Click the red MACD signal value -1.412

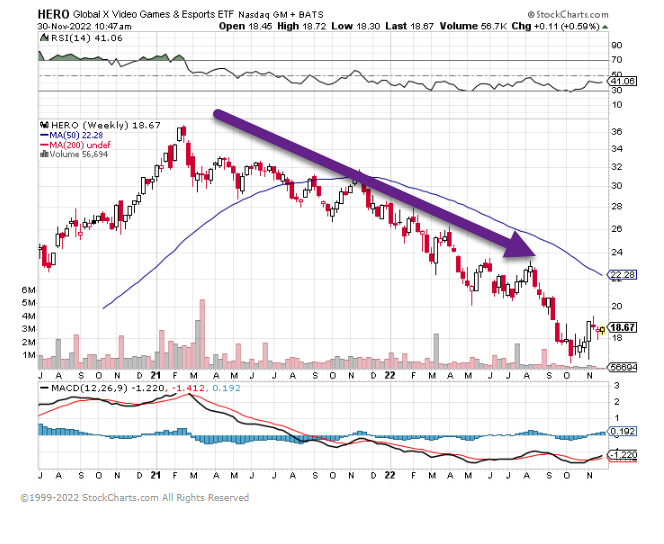(188, 388)
